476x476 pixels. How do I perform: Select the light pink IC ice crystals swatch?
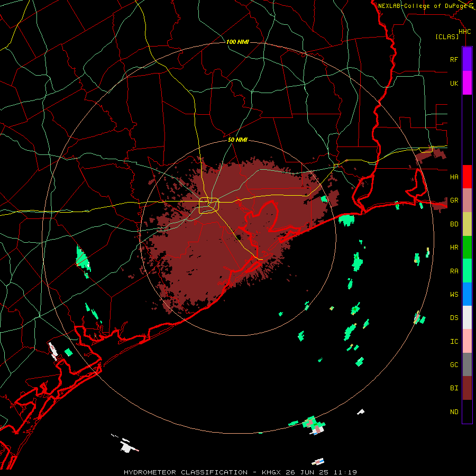pyautogui.click(x=467, y=341)
